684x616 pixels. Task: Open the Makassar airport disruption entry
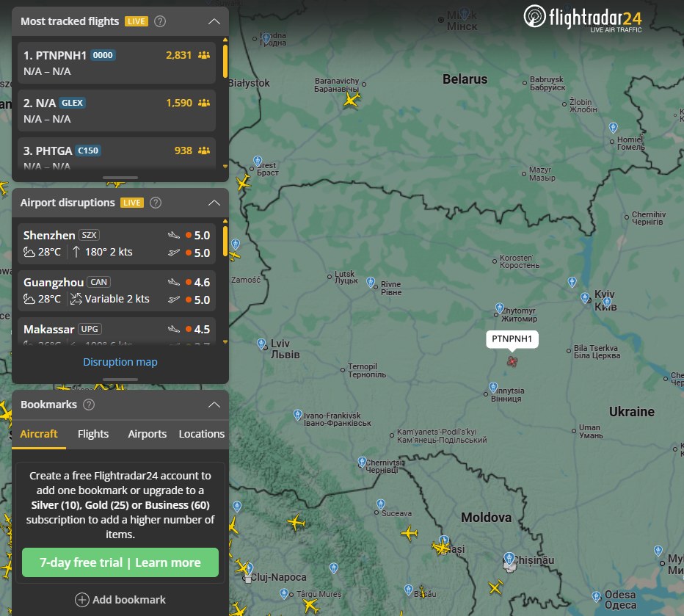click(x=117, y=332)
